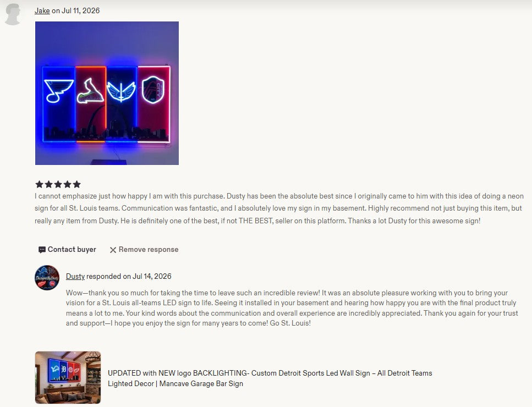This screenshot has width=532, height=407.
Task: Open Jake's reviewer profile link
Action: tap(42, 10)
